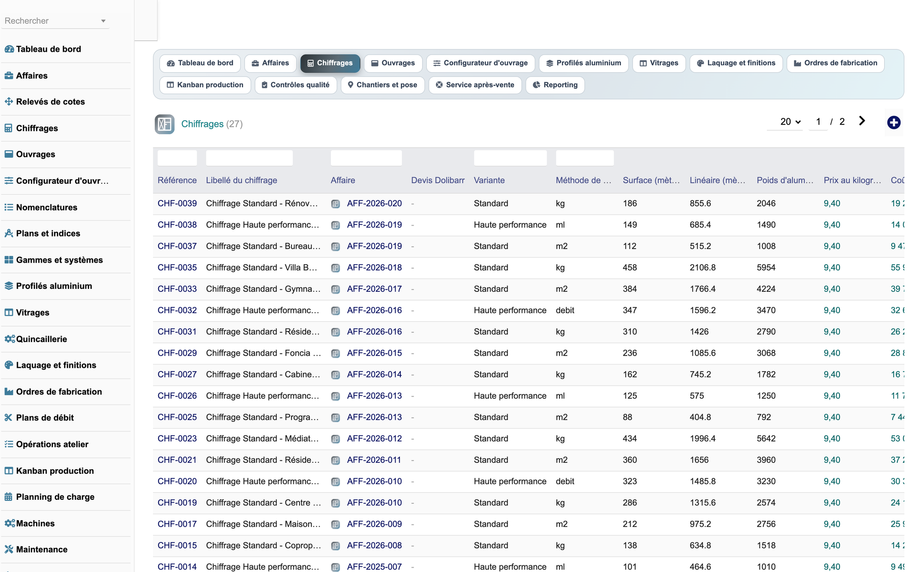Open the Reporting tab
This screenshot has width=924, height=572.
click(x=555, y=85)
